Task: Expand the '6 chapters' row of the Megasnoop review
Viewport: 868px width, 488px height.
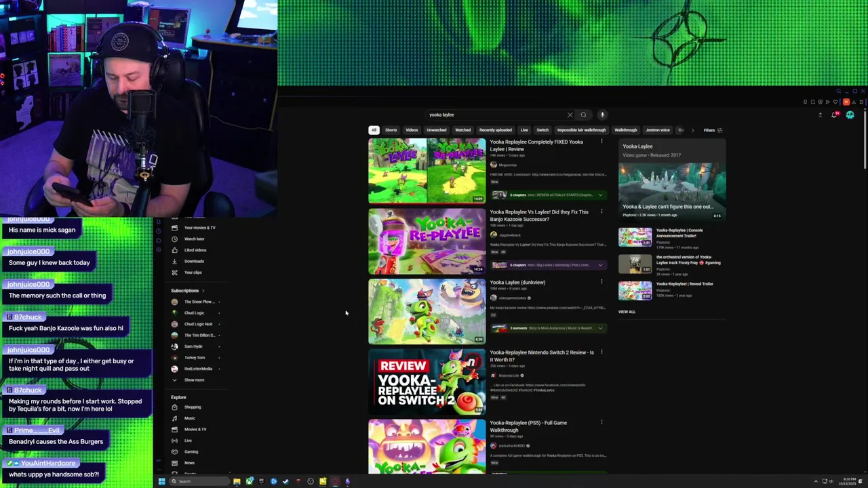Action: pos(548,195)
